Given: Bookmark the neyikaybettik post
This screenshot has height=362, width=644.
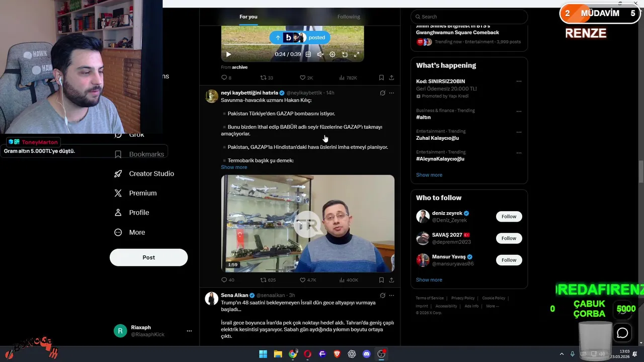Looking at the screenshot, I should (381, 280).
